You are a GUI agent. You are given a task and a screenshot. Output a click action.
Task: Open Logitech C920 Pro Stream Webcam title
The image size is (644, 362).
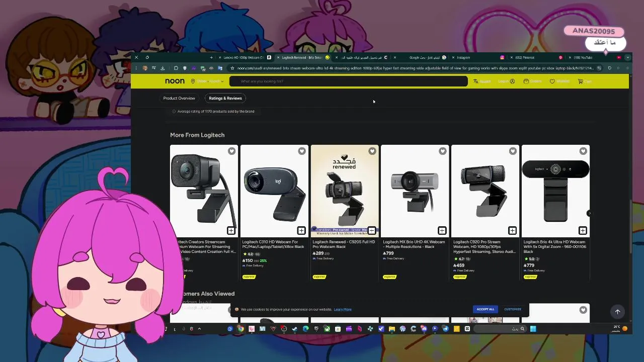pos(485,247)
